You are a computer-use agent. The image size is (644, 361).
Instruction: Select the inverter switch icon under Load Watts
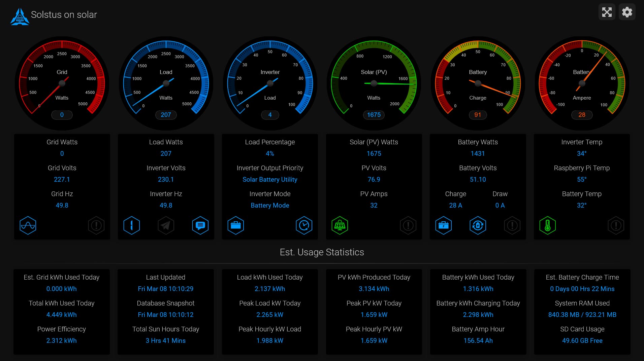click(x=132, y=225)
